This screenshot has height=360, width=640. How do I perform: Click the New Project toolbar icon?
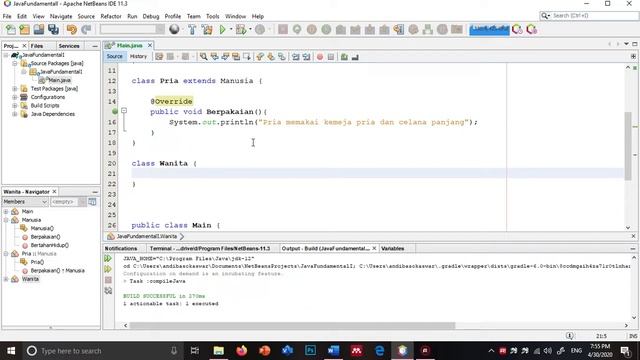click(24, 29)
